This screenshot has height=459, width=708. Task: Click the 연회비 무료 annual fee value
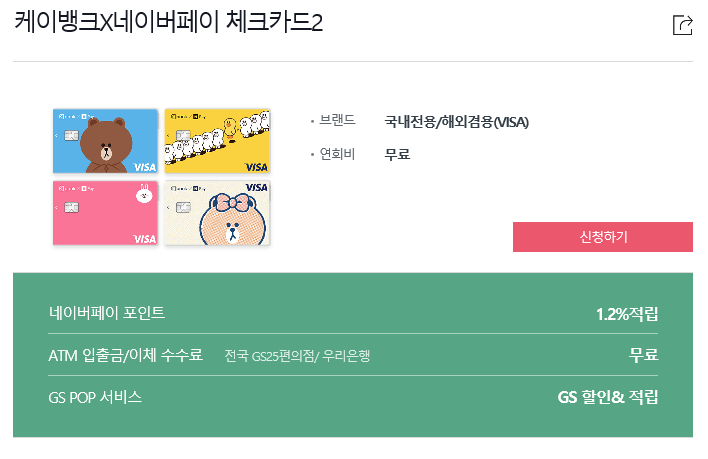[x=397, y=154]
